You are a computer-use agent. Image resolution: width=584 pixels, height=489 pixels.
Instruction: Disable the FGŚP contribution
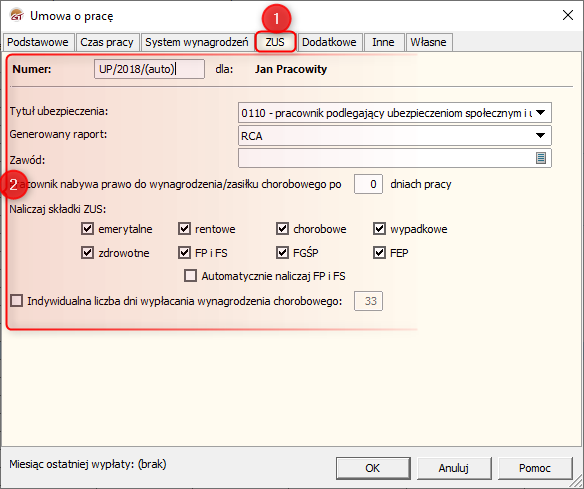click(282, 253)
